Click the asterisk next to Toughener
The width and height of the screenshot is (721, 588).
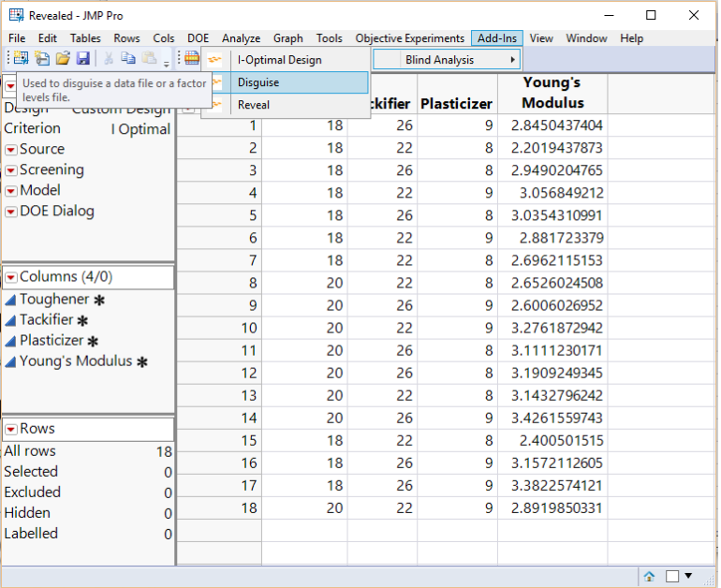[99, 301]
